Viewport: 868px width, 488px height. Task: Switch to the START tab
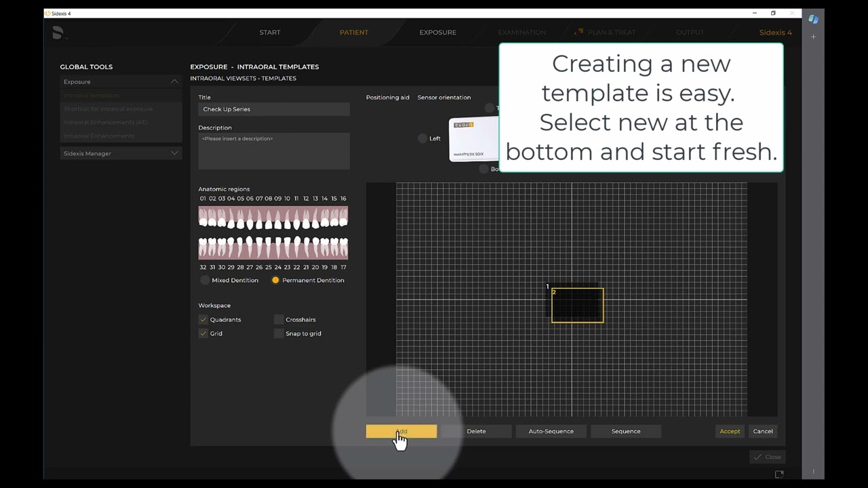[270, 33]
